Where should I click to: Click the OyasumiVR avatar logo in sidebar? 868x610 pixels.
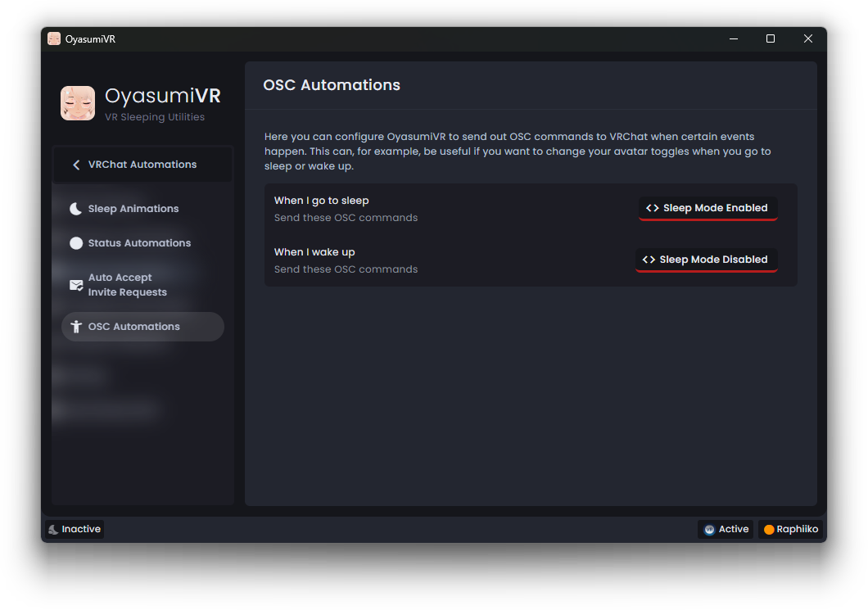(x=78, y=103)
